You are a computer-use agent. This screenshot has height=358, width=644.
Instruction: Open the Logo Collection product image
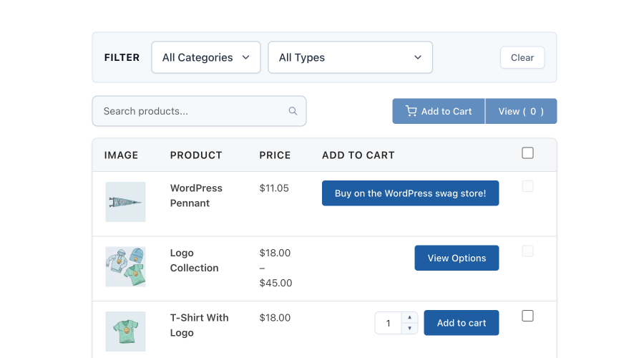125,266
